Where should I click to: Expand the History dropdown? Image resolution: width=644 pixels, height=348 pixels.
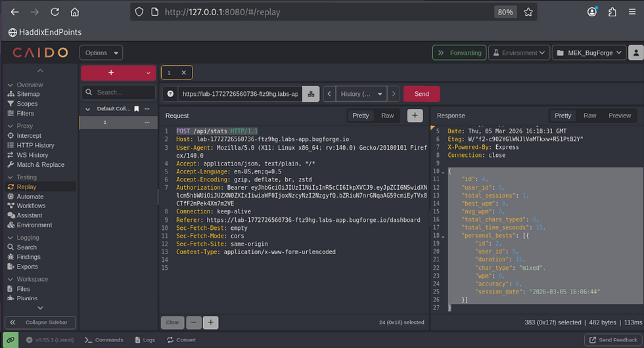click(x=361, y=94)
